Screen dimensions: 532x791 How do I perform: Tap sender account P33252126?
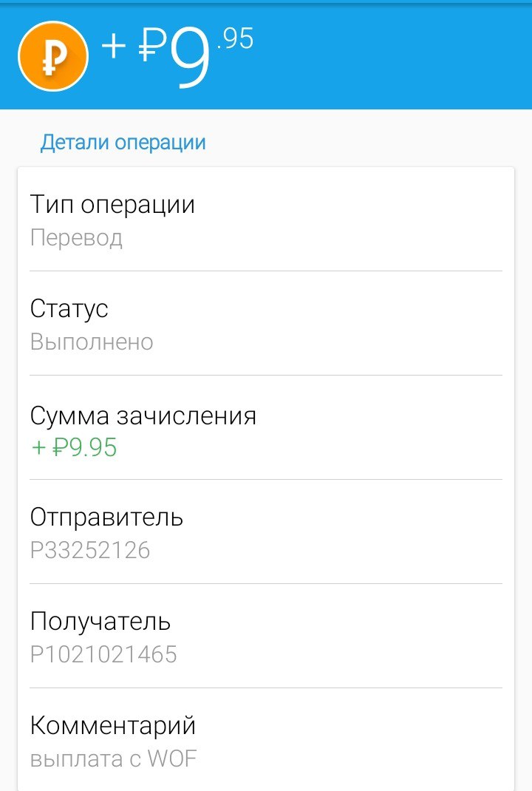[90, 551]
